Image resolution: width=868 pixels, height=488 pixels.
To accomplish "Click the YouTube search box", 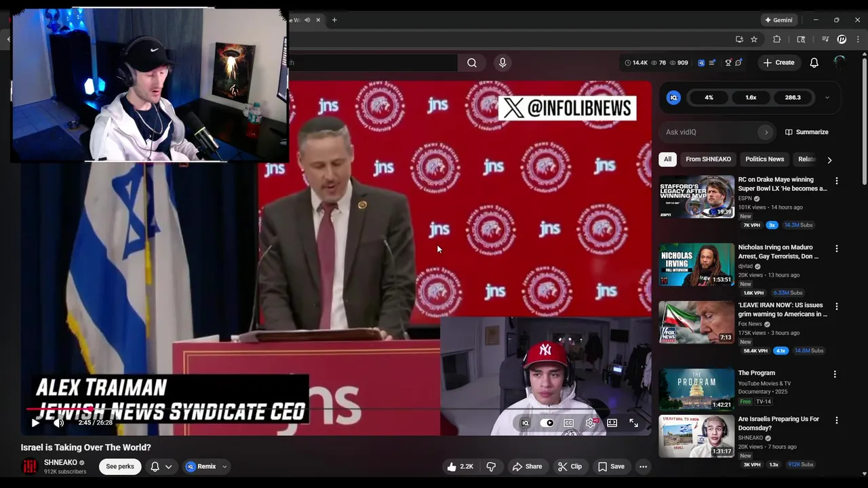I will coord(373,63).
